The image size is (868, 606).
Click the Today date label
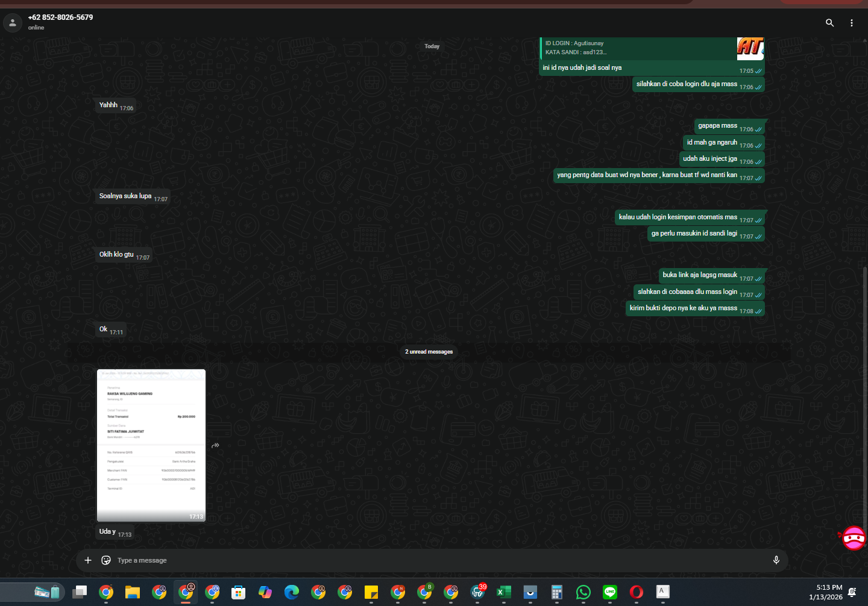pos(432,46)
